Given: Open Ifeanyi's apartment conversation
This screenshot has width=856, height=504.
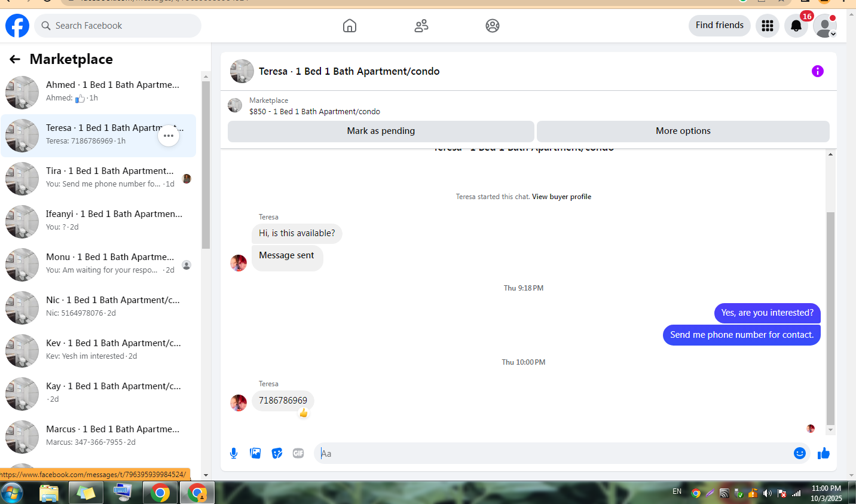Looking at the screenshot, I should (99, 222).
